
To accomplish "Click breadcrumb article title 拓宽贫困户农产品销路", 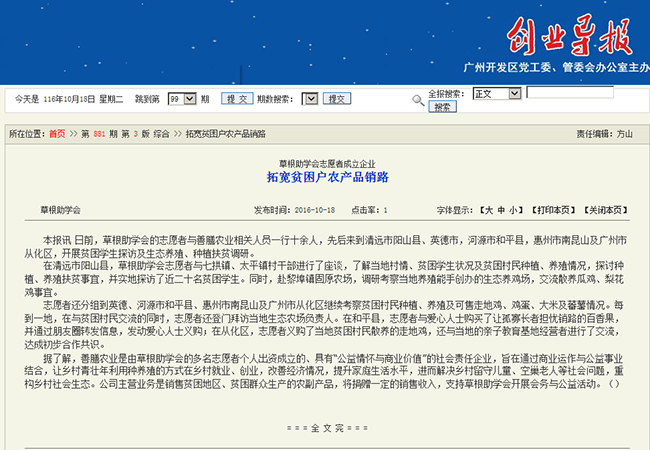I will pyautogui.click(x=225, y=133).
